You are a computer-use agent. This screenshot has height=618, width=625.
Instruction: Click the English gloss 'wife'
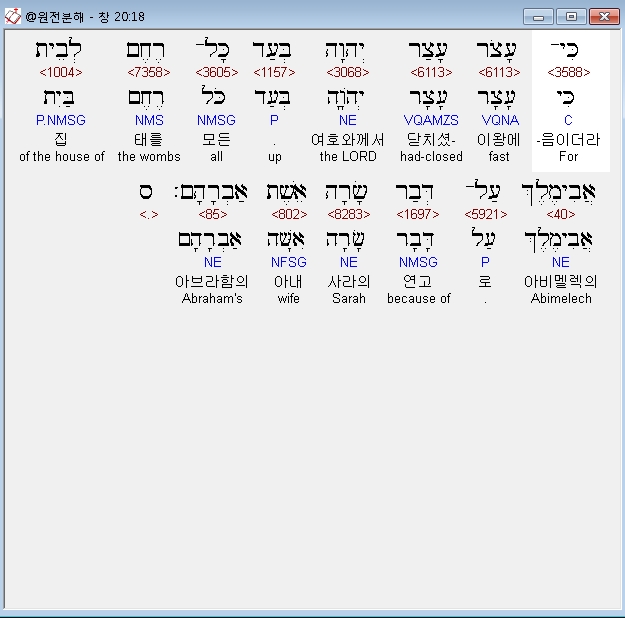[x=289, y=298]
